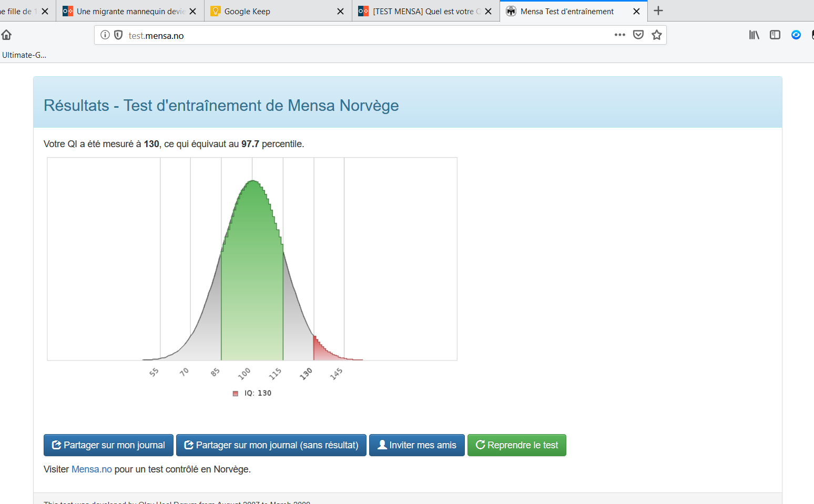
Task: Save page to Pocket icon
Action: click(638, 35)
